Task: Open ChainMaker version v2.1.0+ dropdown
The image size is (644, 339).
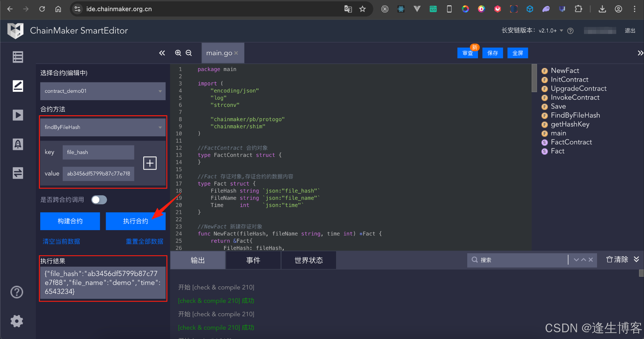Action: pos(551,31)
